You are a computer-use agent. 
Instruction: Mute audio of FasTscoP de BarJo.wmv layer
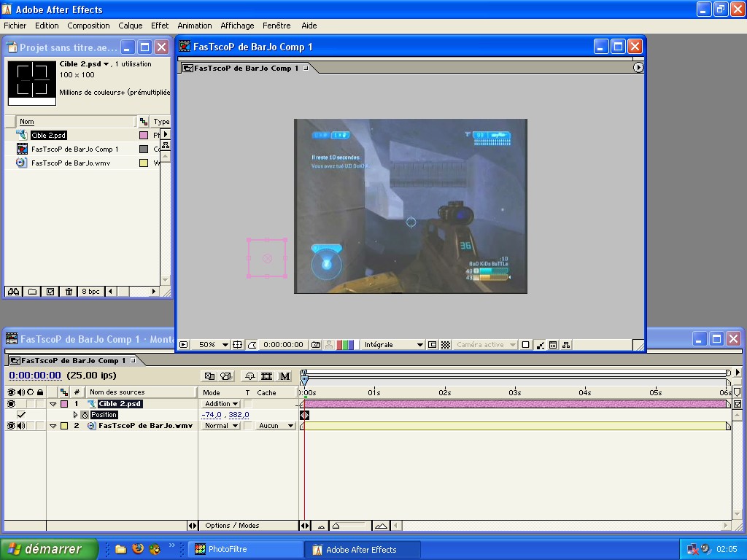tap(21, 426)
